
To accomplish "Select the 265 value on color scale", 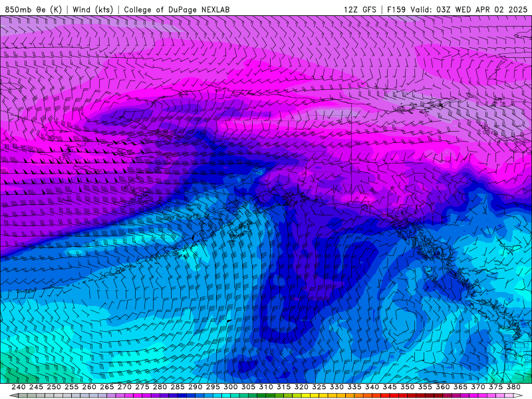I will click(x=107, y=387).
